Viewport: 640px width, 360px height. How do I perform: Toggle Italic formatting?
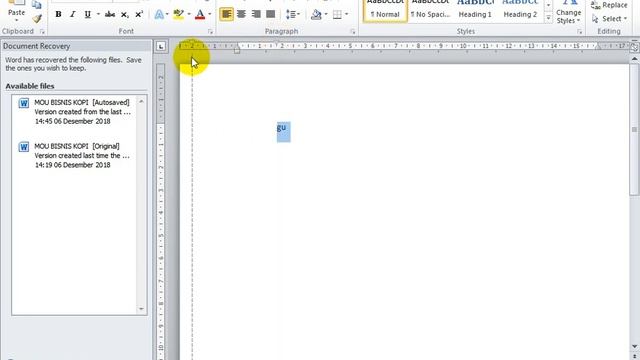(x=73, y=15)
